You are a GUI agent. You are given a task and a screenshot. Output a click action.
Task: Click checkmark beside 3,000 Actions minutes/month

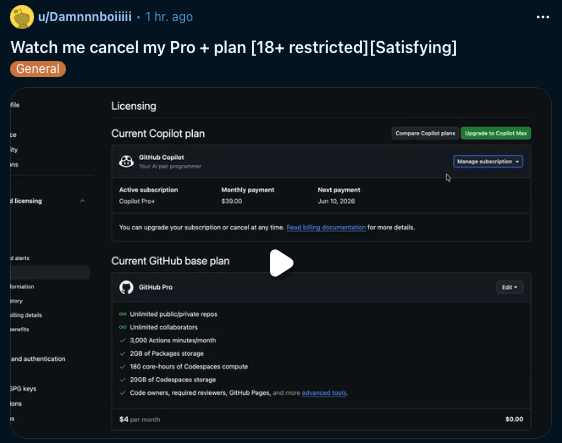point(123,340)
